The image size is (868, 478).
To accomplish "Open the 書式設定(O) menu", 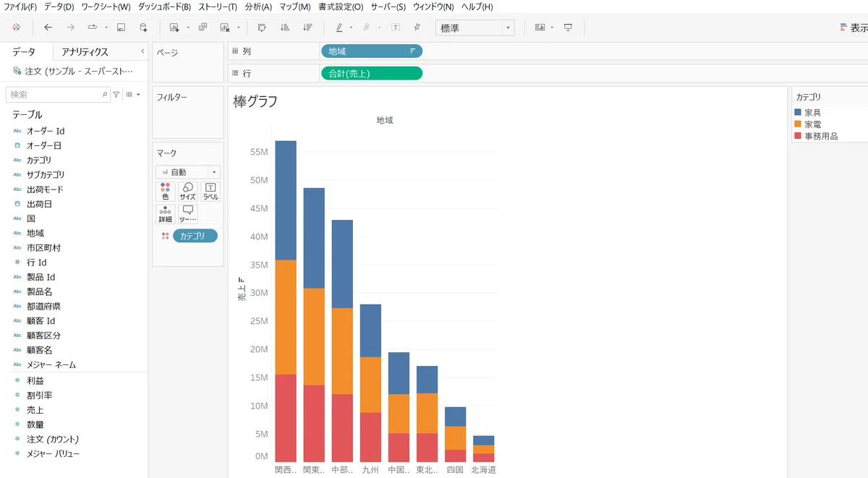I will [341, 7].
